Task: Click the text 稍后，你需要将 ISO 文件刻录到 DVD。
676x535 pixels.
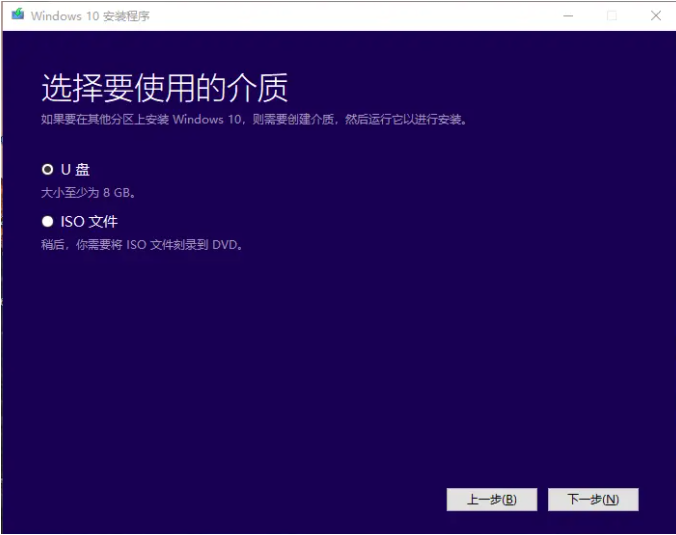Action: click(142, 245)
